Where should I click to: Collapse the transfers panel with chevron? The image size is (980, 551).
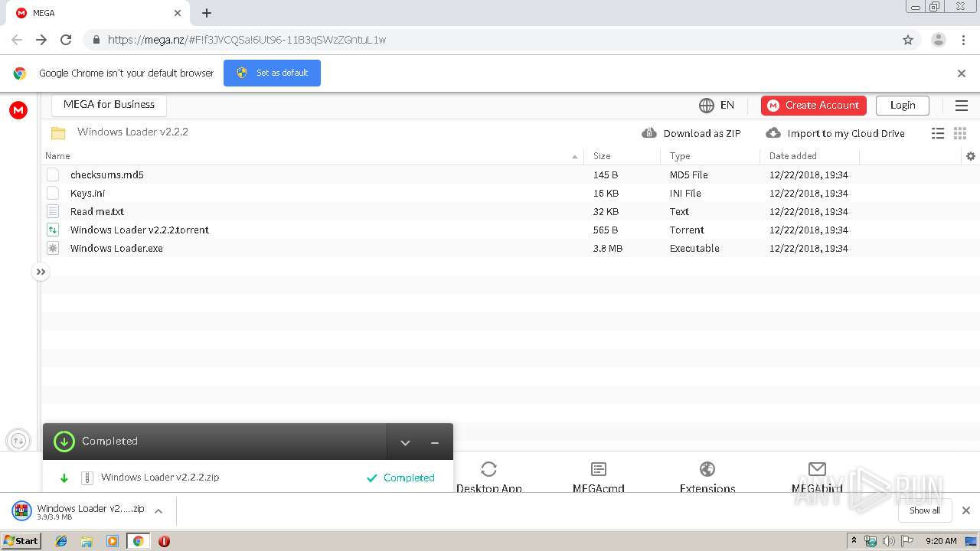(406, 442)
